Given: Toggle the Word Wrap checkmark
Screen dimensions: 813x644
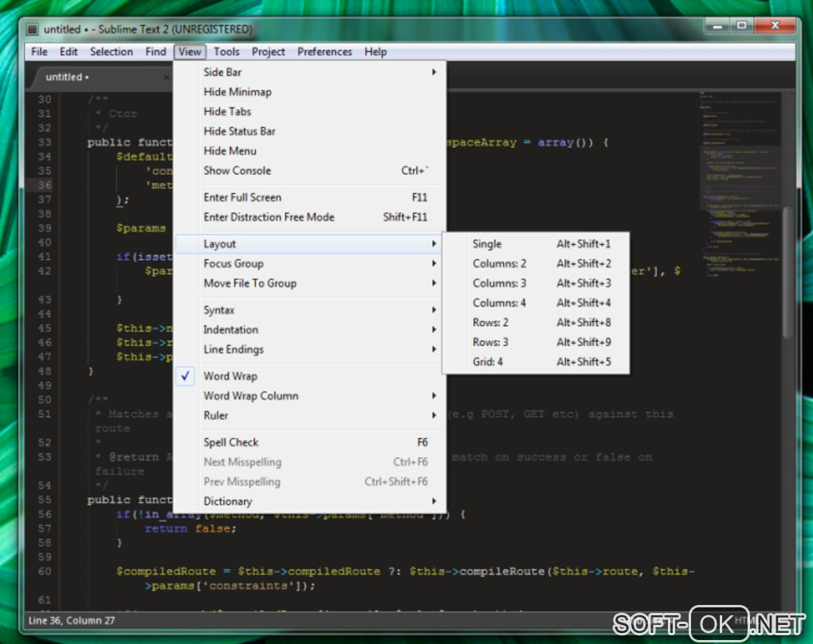Looking at the screenshot, I should (309, 376).
